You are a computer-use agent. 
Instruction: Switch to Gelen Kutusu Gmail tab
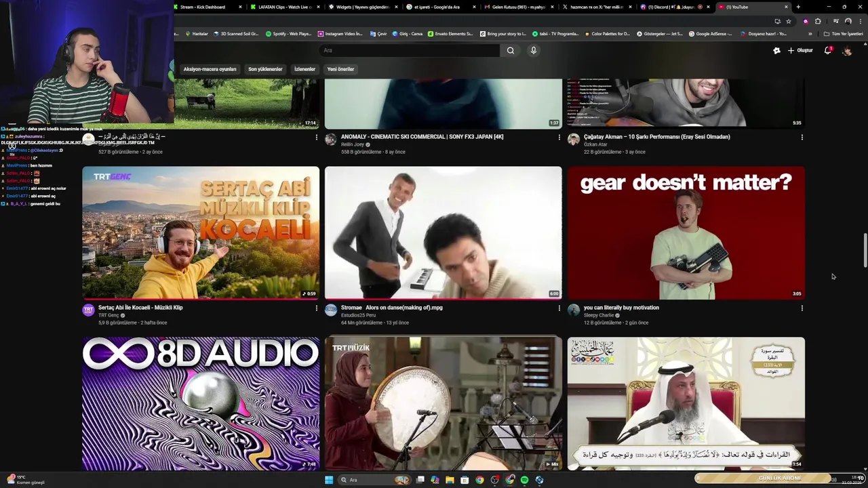pyautogui.click(x=519, y=7)
